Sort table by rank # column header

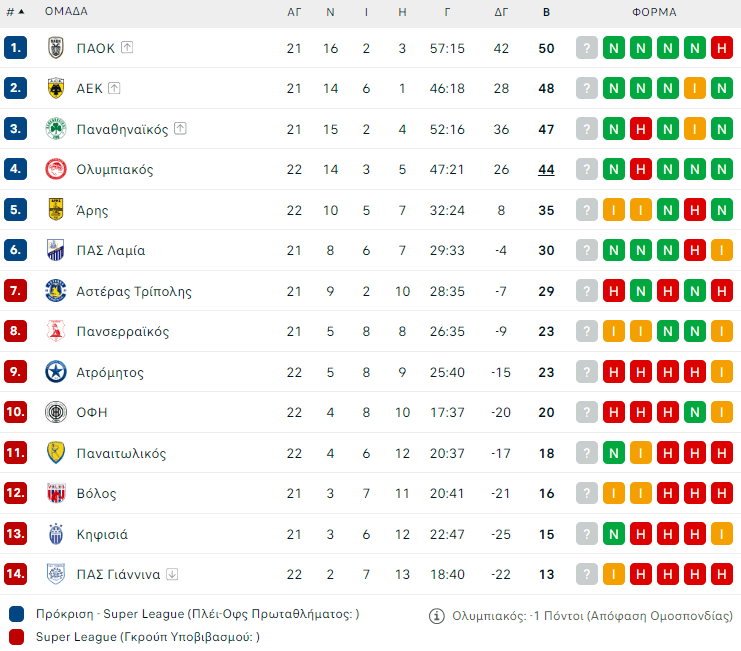pyautogui.click(x=15, y=12)
